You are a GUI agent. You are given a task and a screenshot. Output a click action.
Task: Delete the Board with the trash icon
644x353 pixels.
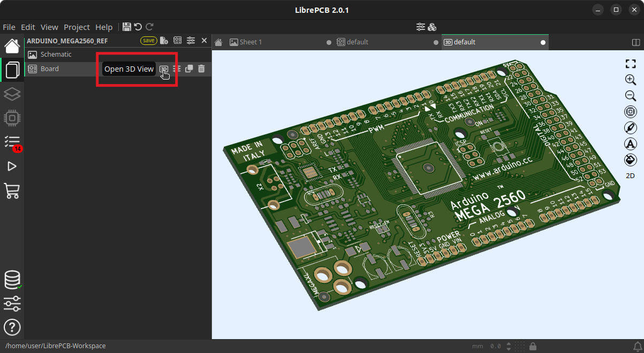(201, 69)
